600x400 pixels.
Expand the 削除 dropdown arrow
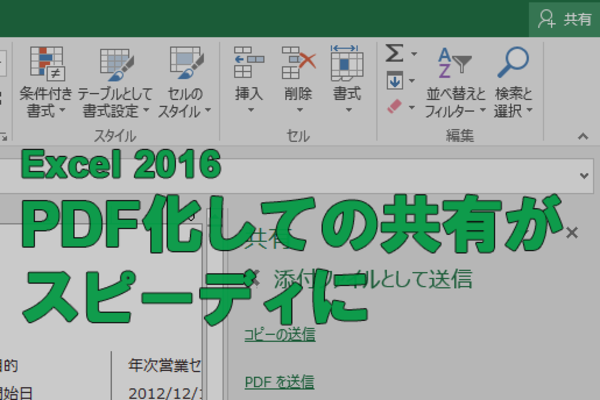(x=300, y=110)
